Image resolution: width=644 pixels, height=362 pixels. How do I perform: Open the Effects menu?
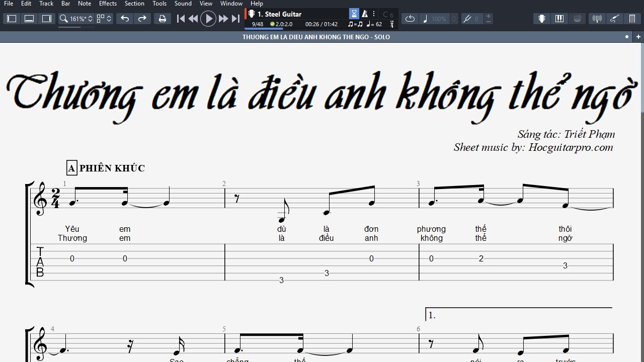click(108, 4)
